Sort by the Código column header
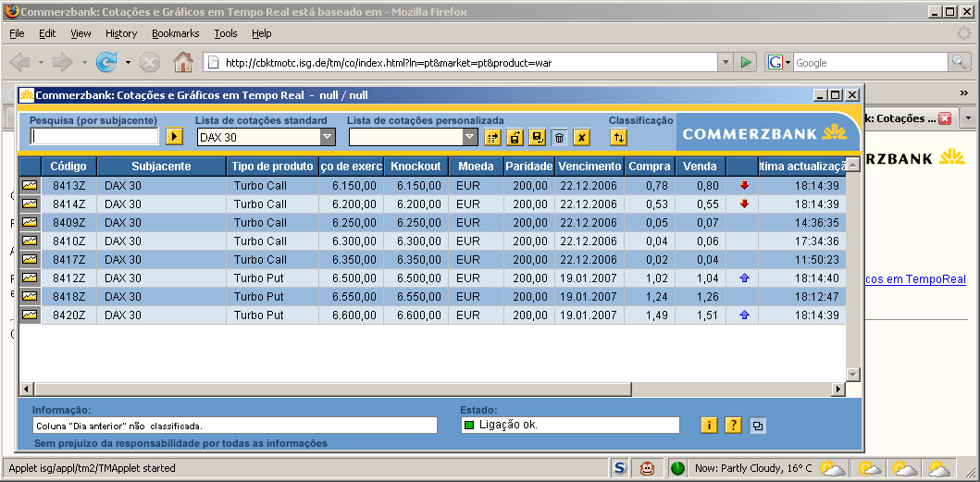Viewport: 980px width, 482px height. point(68,167)
